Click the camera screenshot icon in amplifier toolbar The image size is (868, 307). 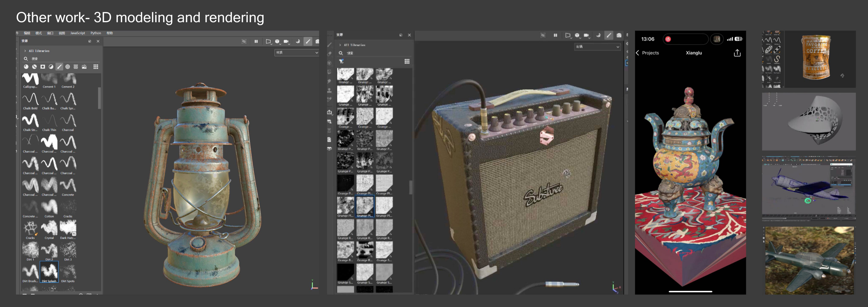point(619,35)
